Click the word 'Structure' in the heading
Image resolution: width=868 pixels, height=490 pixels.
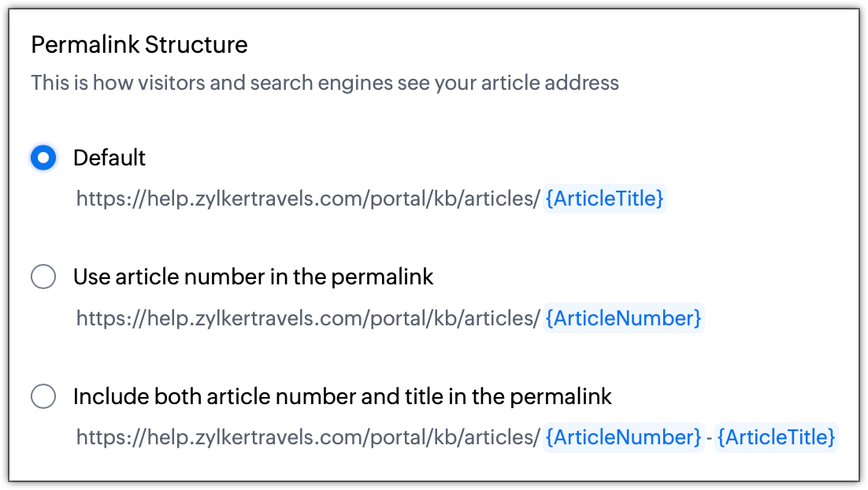pos(196,44)
